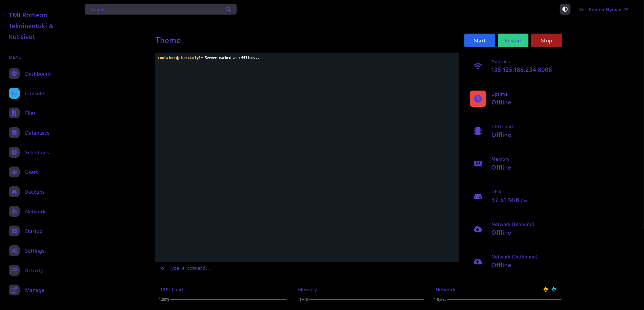Open the Users menu item
This screenshot has width=644, height=310.
coord(32,172)
